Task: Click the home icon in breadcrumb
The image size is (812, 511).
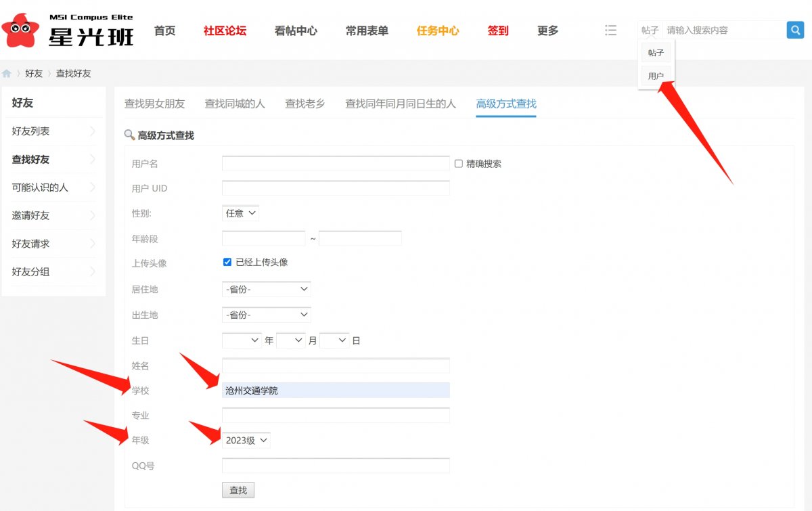Action: coord(7,73)
